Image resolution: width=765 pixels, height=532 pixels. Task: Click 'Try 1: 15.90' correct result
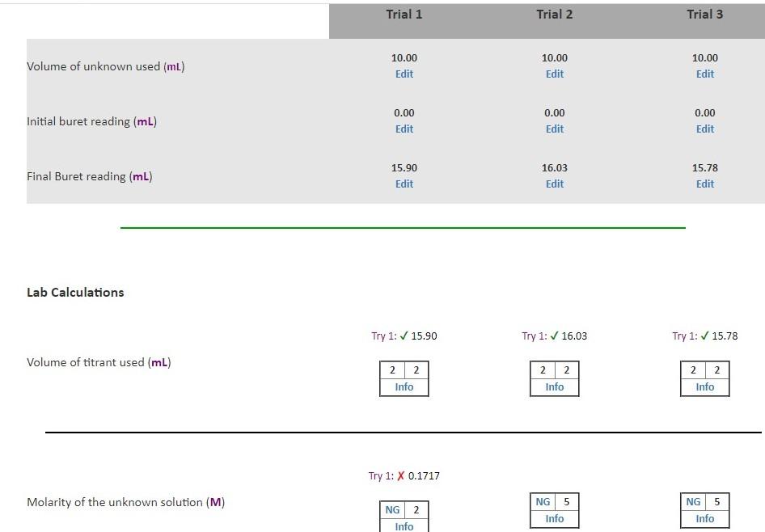point(404,336)
